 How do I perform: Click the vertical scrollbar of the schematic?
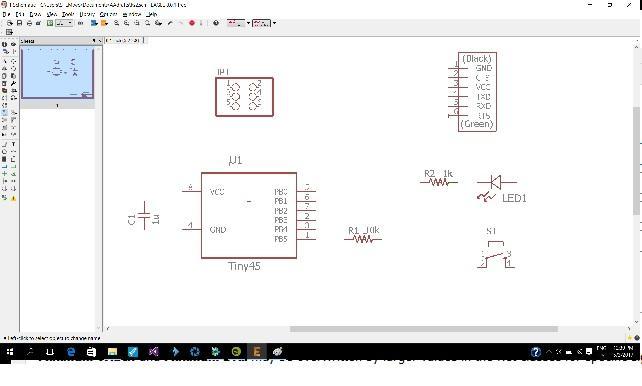[x=637, y=160]
